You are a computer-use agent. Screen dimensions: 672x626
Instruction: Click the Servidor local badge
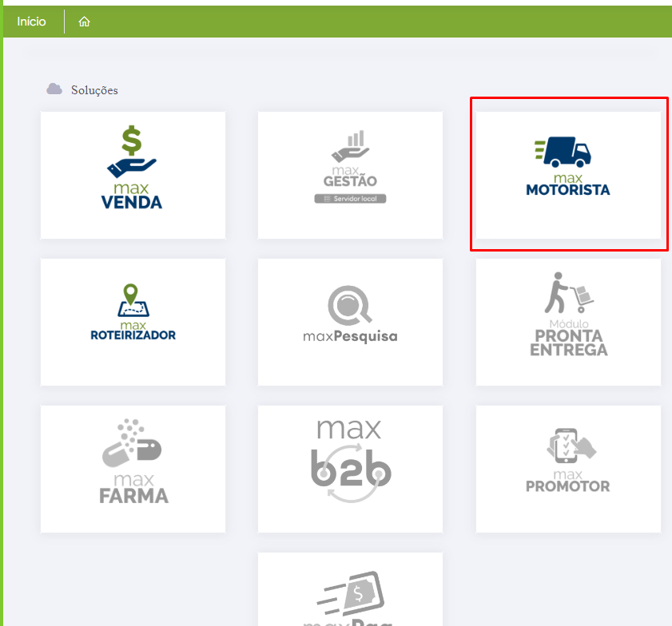350,199
